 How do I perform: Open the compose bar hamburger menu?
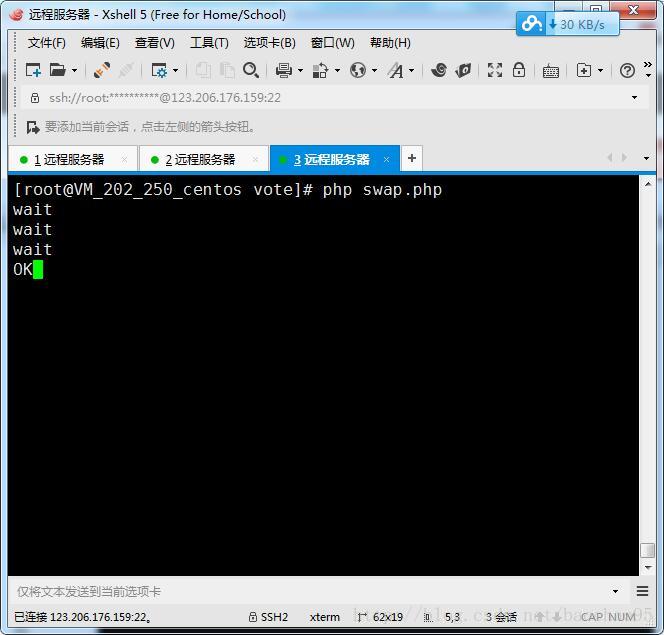642,591
